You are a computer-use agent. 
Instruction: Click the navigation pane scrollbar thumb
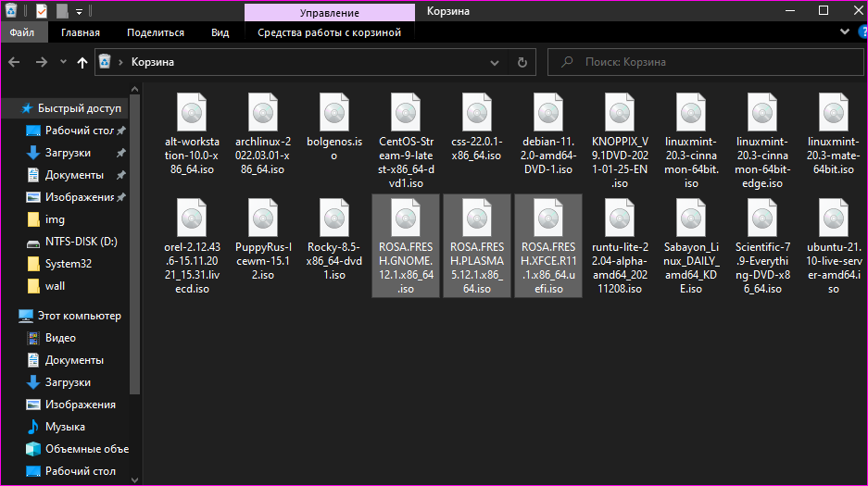[x=134, y=245]
